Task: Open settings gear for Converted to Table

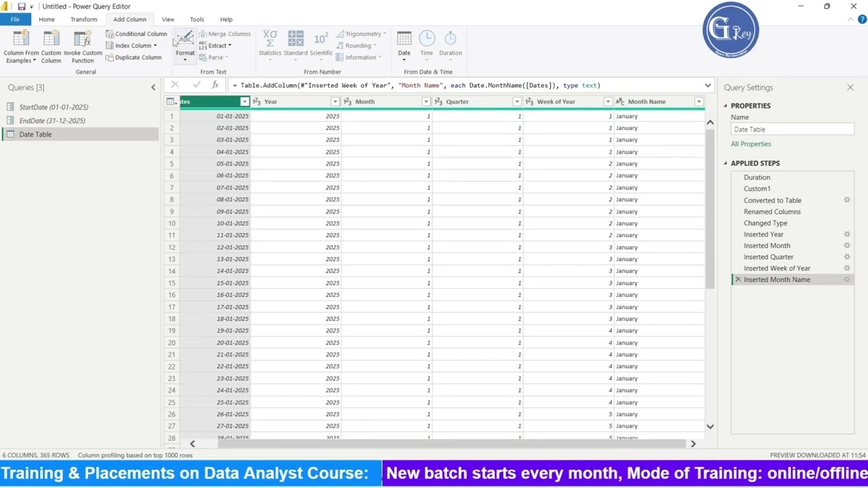Action: [x=847, y=200]
